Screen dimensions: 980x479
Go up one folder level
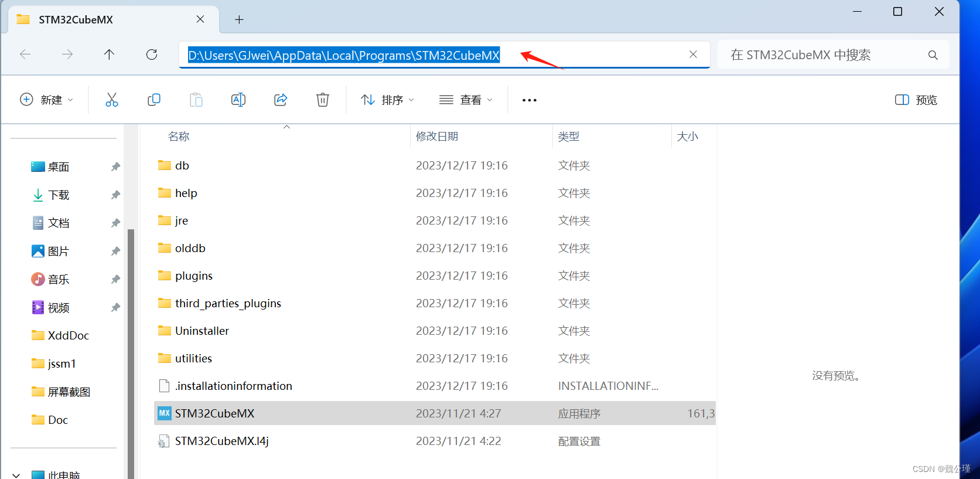pyautogui.click(x=109, y=55)
